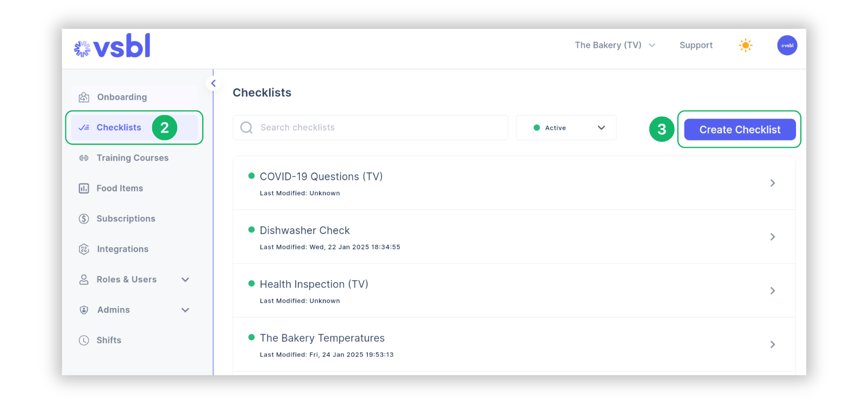Viewport: 868px width, 404px height.
Task: Open your profile avatar menu
Action: (787, 45)
